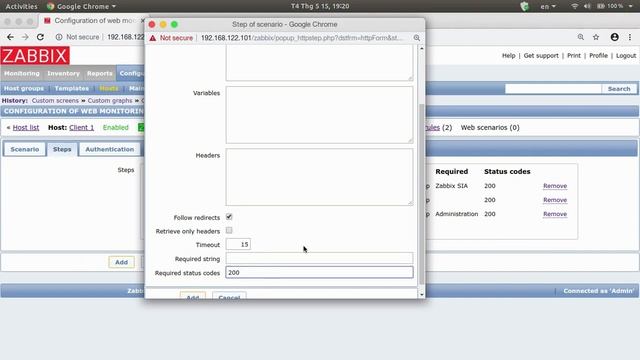Switch to the Steps tab
Image resolution: width=640 pixels, height=360 pixels.
62,149
